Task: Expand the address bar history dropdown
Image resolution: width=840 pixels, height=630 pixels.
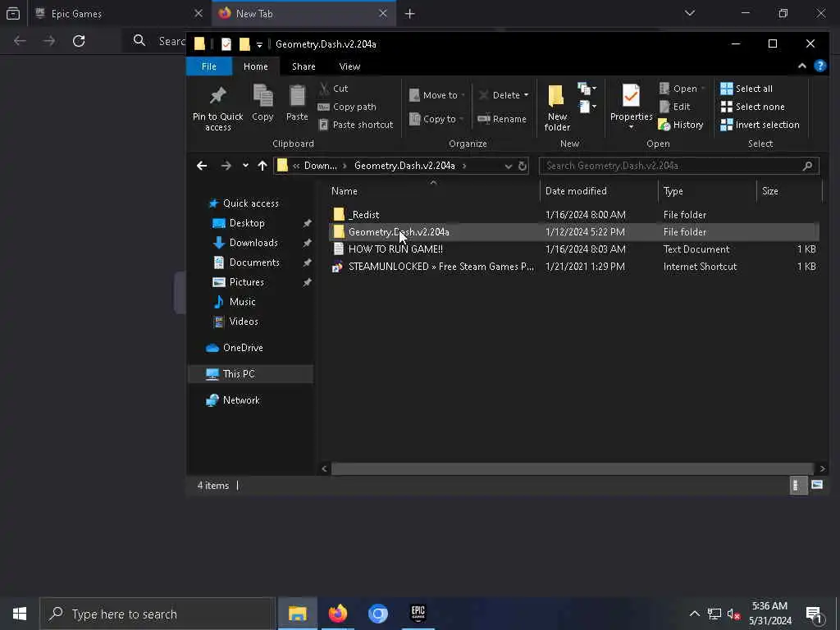Action: [509, 166]
